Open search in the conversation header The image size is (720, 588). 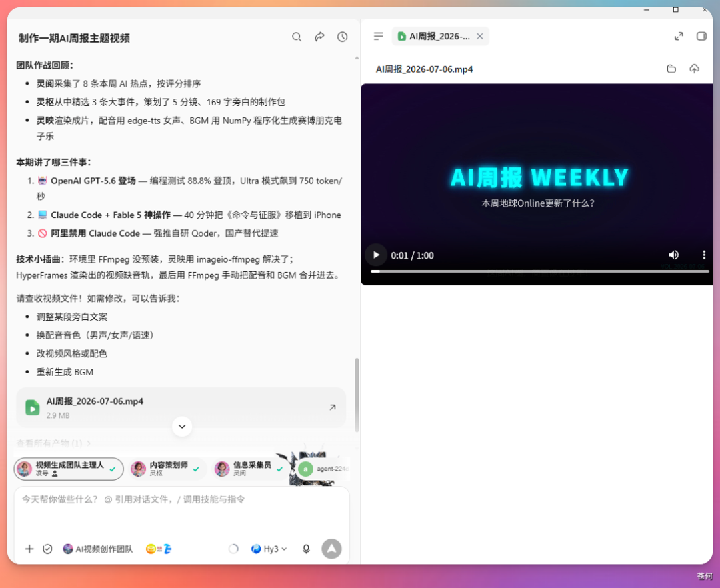[x=297, y=37]
